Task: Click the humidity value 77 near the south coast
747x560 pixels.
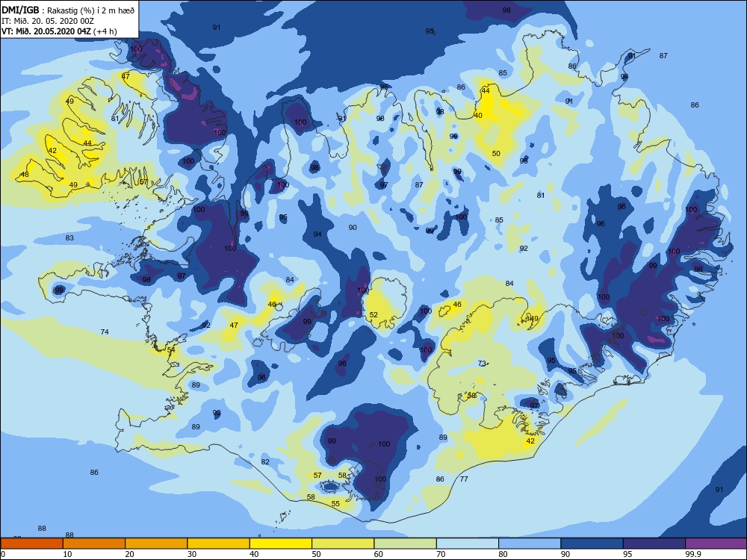Action: 464,479
